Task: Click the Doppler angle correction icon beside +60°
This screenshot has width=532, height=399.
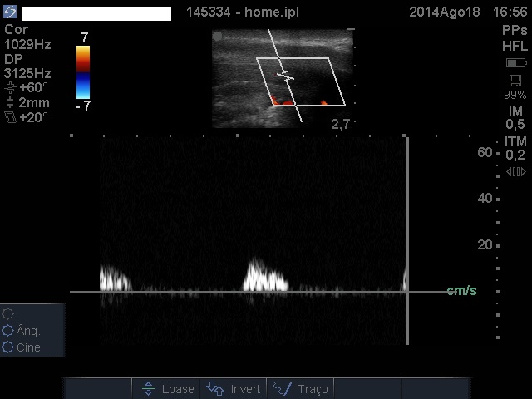Action: (9, 87)
